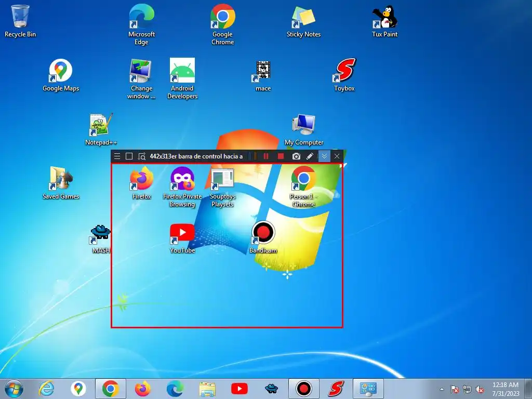The width and height of the screenshot is (532, 399).
Task: Open YouTube from the taskbar
Action: pyautogui.click(x=240, y=389)
